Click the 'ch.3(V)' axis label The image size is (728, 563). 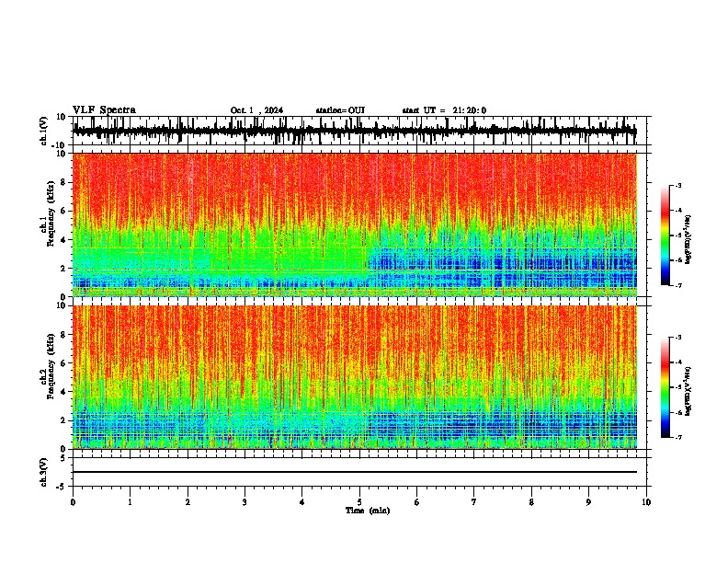[x=44, y=472]
